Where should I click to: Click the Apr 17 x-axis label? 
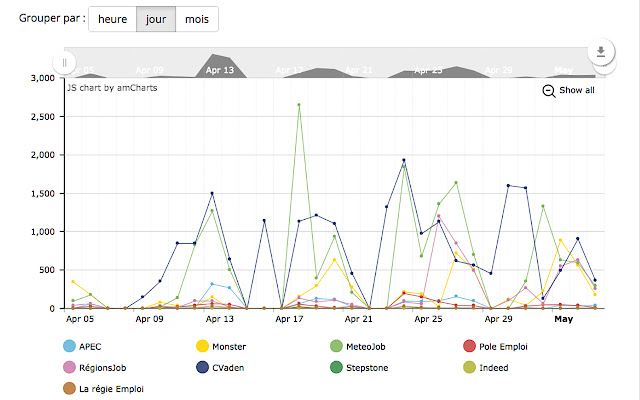(x=289, y=319)
